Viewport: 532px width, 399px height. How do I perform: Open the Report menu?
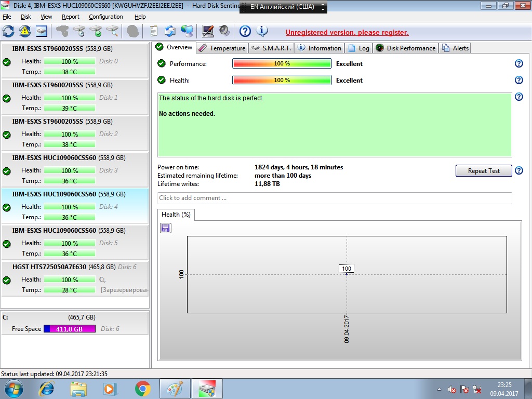tap(71, 17)
